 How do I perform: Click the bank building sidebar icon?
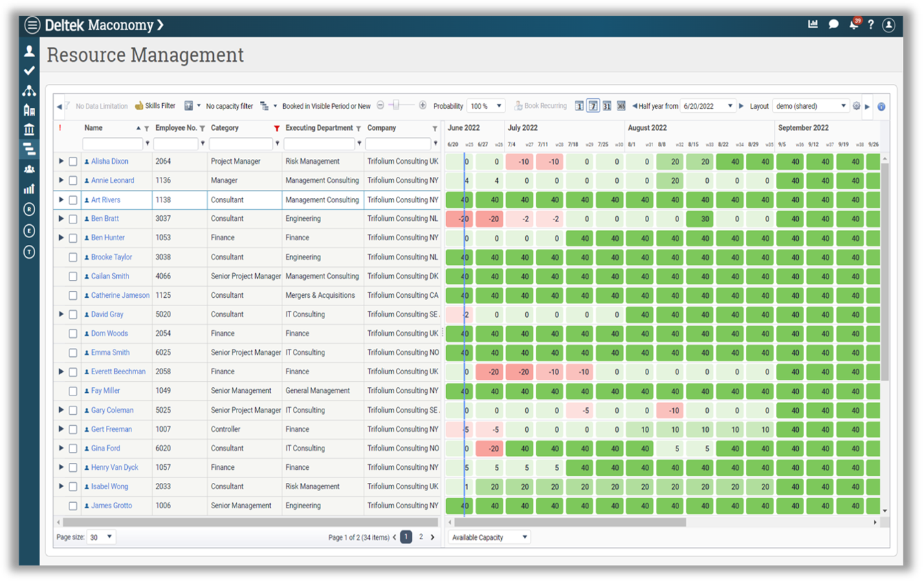click(x=29, y=129)
